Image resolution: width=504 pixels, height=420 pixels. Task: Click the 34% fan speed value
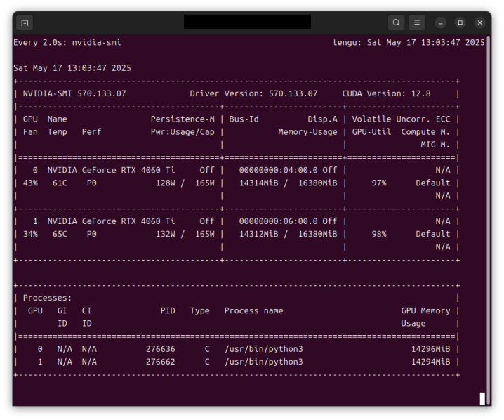30,234
